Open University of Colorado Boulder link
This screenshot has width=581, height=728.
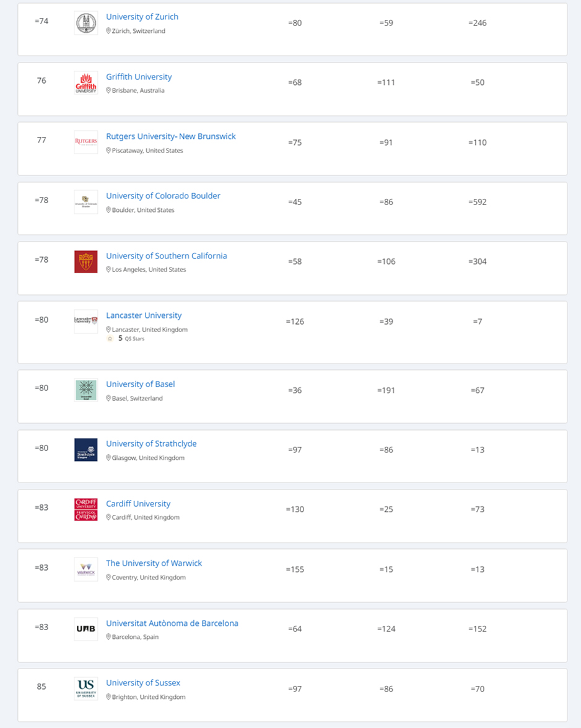pyautogui.click(x=163, y=196)
